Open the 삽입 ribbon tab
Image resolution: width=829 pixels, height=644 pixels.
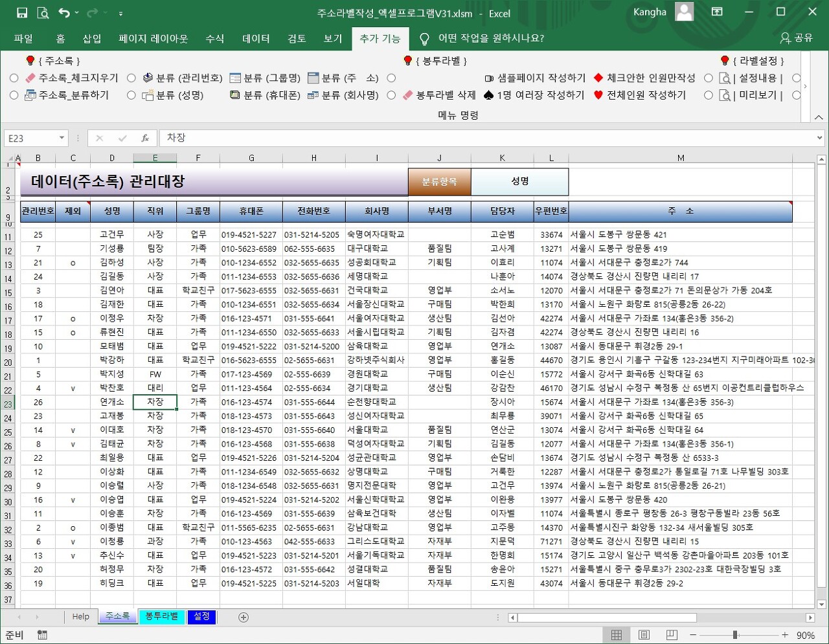[x=92, y=39]
